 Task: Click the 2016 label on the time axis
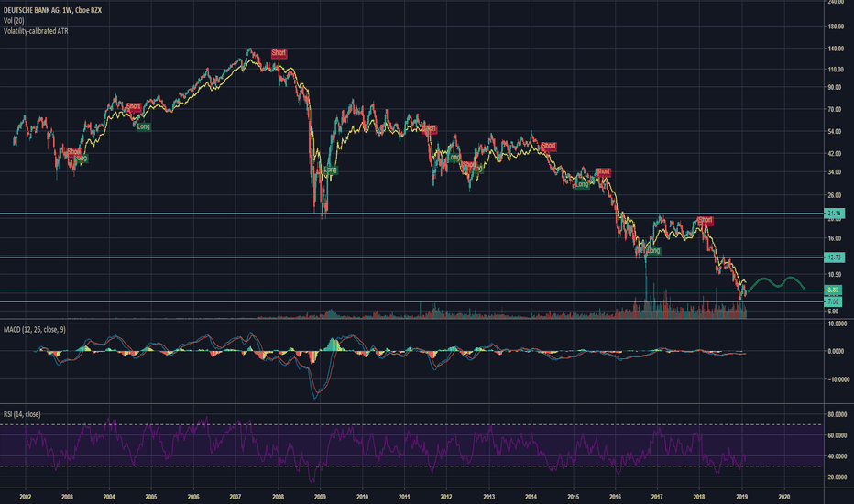click(615, 497)
